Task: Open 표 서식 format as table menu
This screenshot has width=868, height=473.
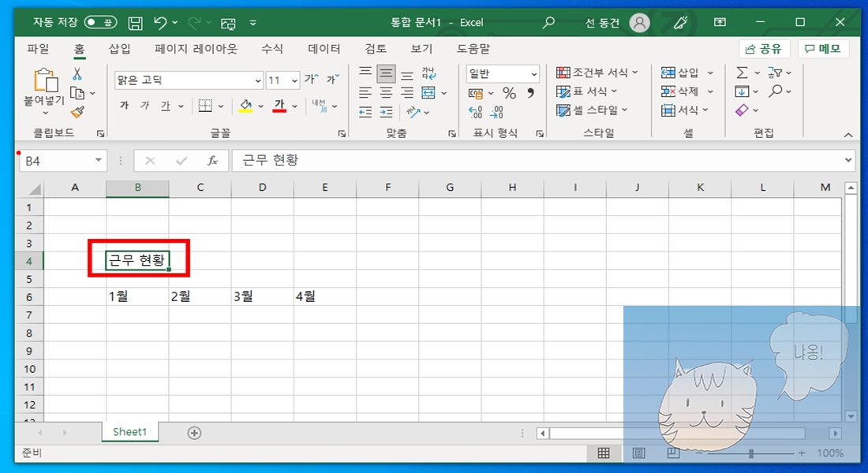Action: click(x=587, y=91)
